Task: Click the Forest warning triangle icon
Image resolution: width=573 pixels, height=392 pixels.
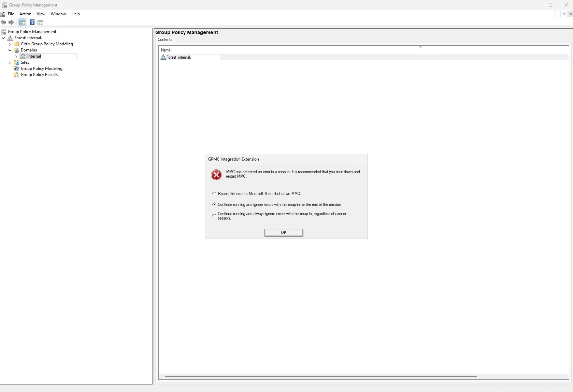Action: (10, 38)
